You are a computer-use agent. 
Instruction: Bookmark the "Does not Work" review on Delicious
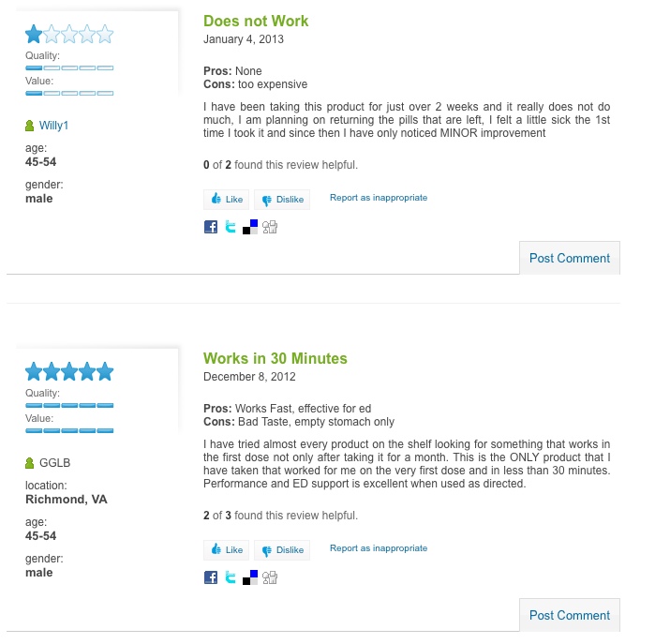250,227
